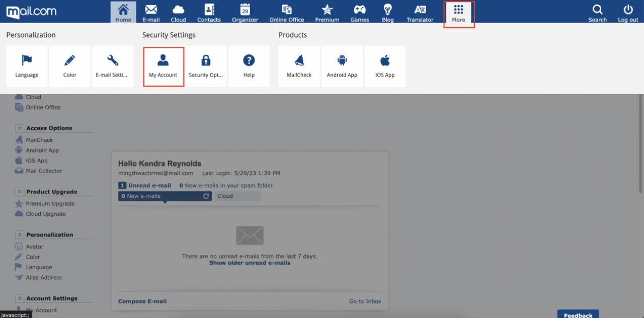Collapse the Access Options section

coord(19,128)
